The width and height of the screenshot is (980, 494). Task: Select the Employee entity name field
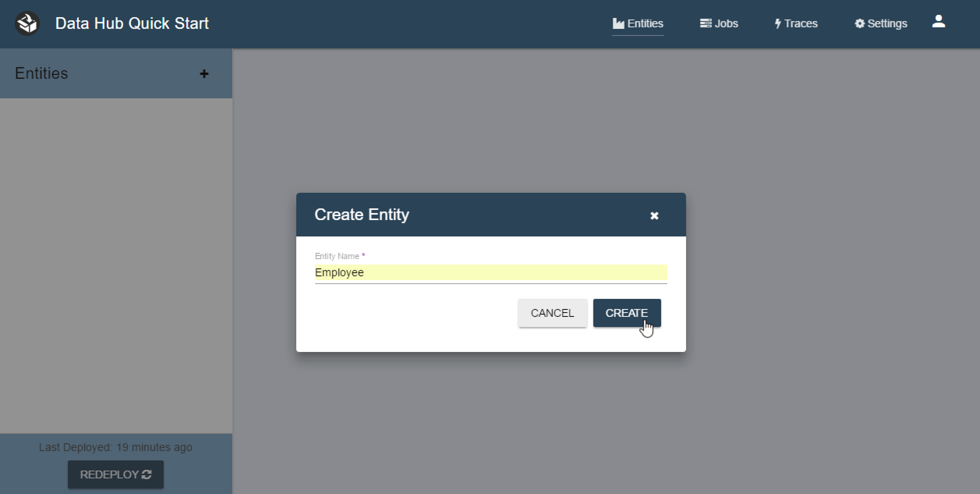[x=490, y=272]
